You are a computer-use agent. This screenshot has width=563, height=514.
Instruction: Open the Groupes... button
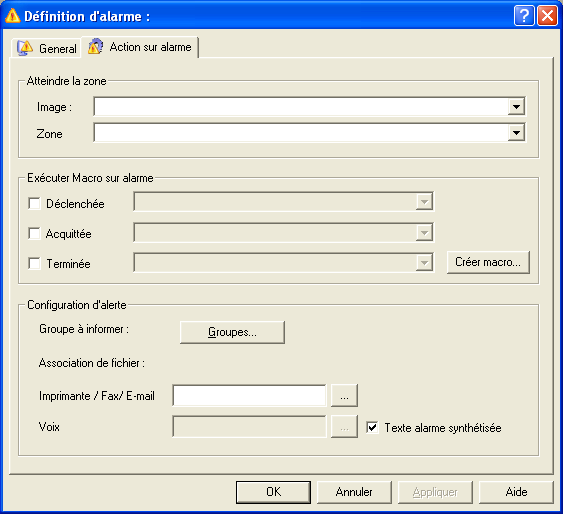[x=232, y=332]
